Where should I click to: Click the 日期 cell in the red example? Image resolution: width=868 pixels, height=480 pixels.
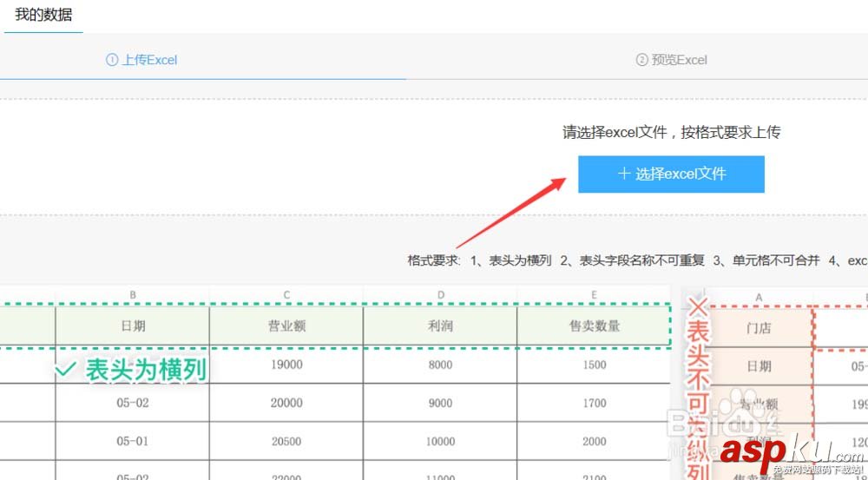(759, 366)
